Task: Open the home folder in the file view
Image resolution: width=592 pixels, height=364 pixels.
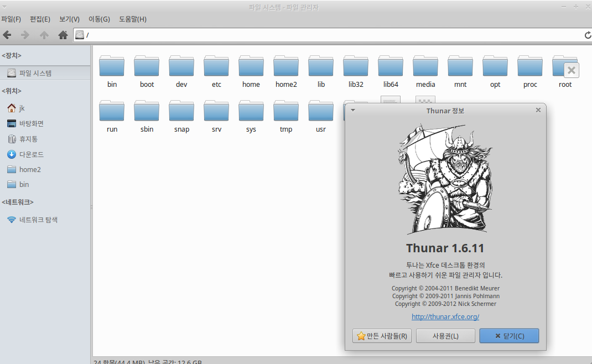Action: point(251,72)
